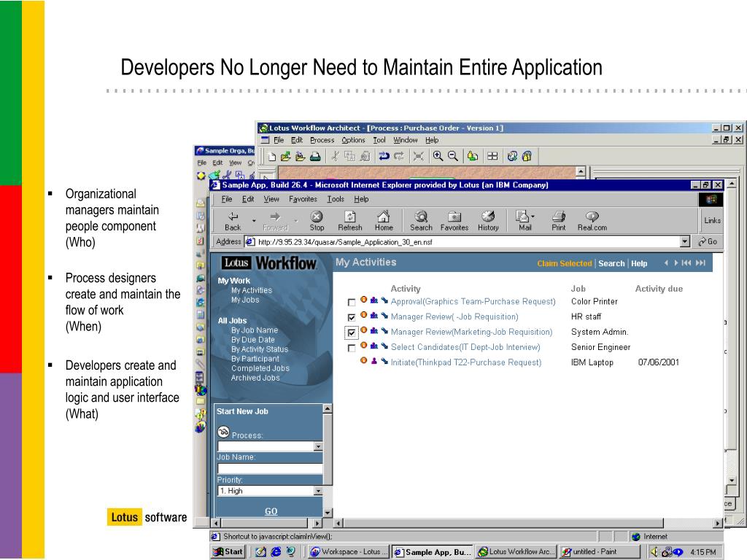
Task: Click the grid layout icon in Workflow Architect
Action: (x=492, y=156)
